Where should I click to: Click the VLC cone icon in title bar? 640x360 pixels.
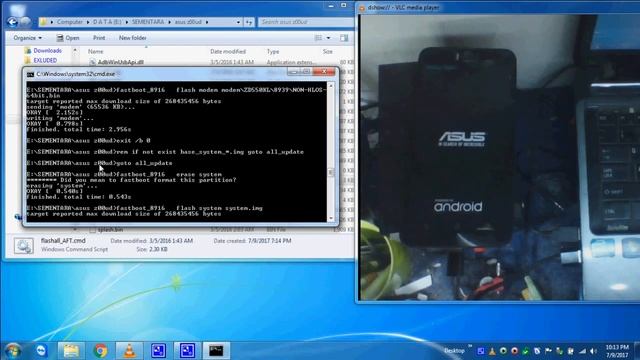tap(362, 7)
